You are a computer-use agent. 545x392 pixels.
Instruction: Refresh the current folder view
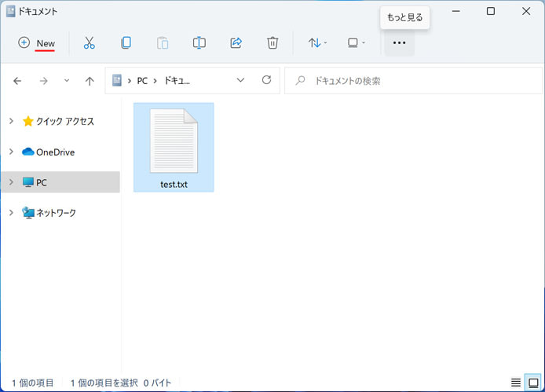pos(266,80)
